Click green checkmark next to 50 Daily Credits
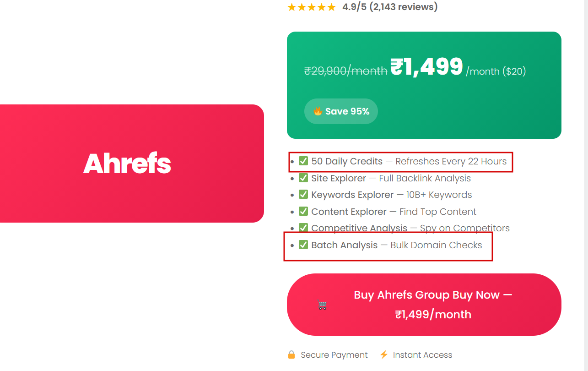This screenshot has height=371, width=588. (303, 161)
